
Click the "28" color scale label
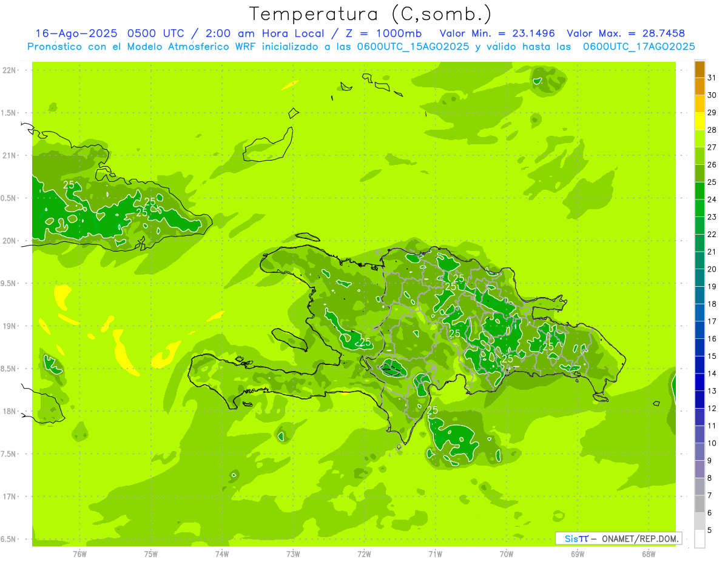click(712, 130)
